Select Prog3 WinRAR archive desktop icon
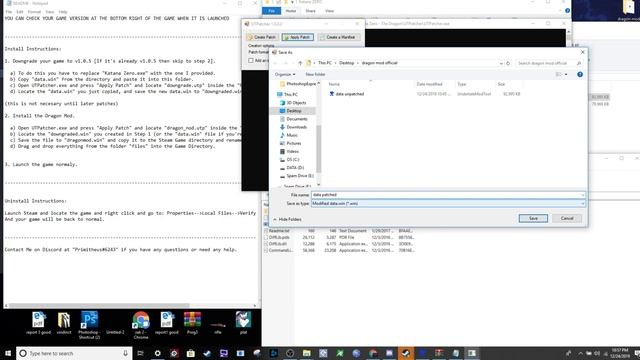Screen dimensions: 640x360 192,324
